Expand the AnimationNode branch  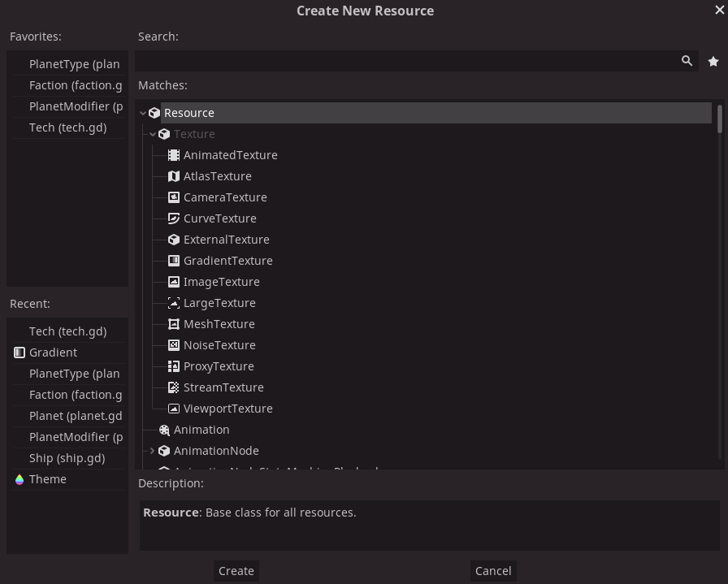153,450
